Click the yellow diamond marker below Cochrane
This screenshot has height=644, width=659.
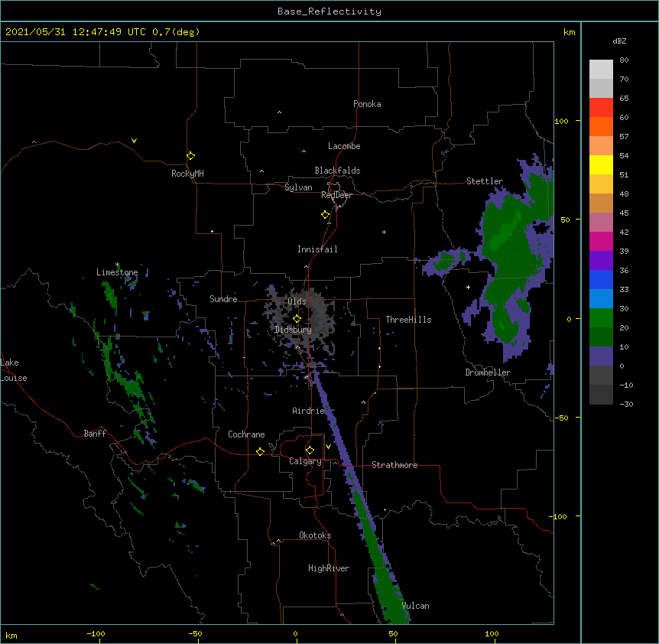point(260,451)
